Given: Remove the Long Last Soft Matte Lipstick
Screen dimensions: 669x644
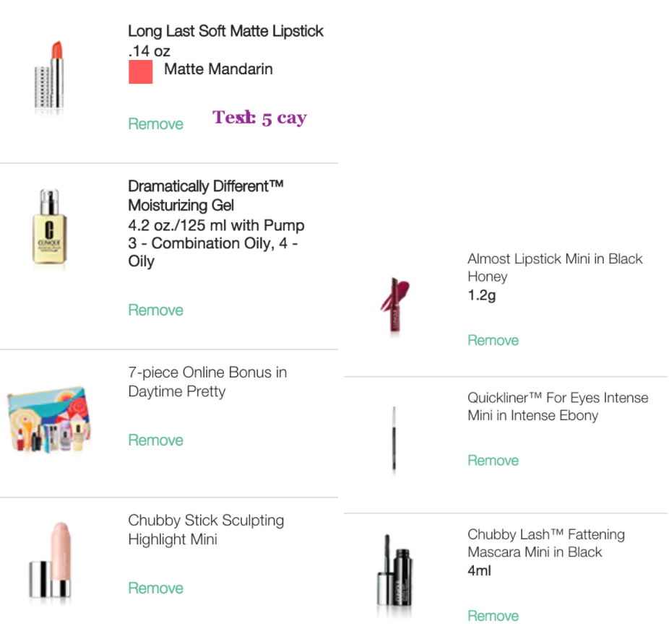Looking at the screenshot, I should [x=156, y=124].
